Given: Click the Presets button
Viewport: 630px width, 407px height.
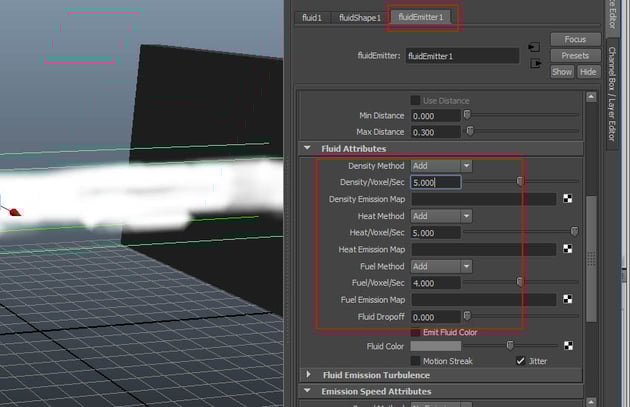Looking at the screenshot, I should point(575,55).
